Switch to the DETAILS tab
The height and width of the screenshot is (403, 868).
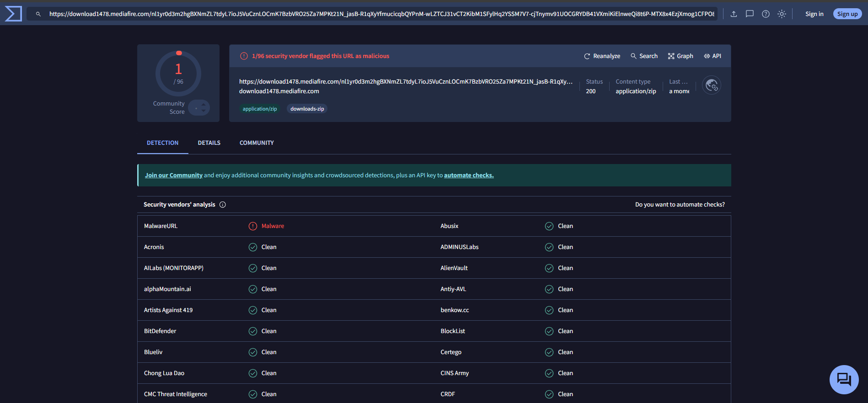click(x=209, y=143)
